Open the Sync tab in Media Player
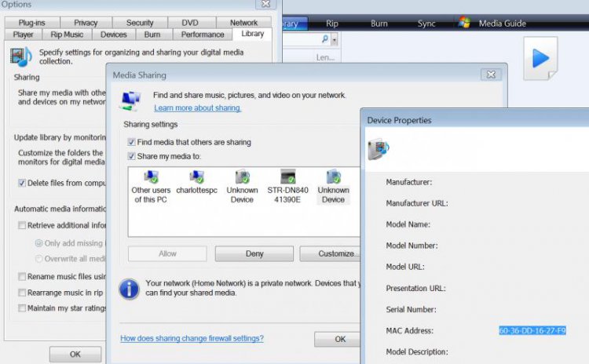589x364 pixels. click(x=426, y=24)
